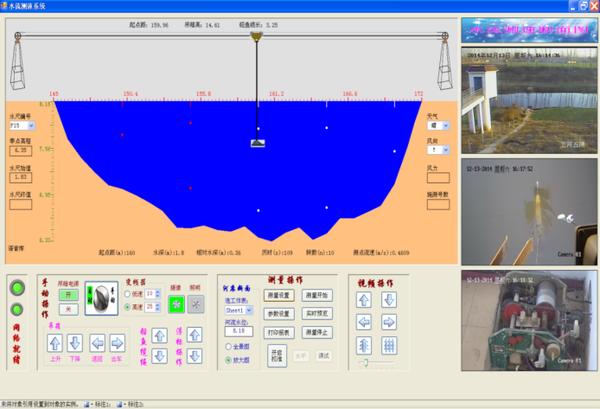Restore down the application window
Image resolution: width=600 pixels, height=409 pixels.
[x=583, y=5]
